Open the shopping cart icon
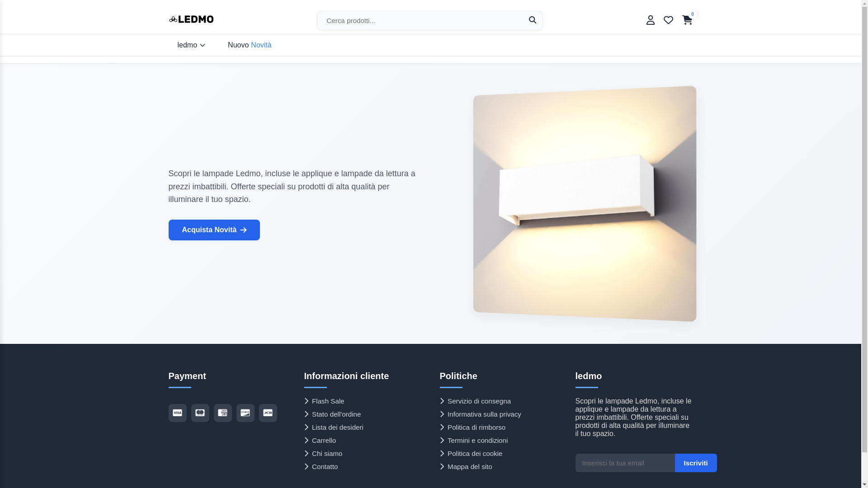 pos(687,20)
